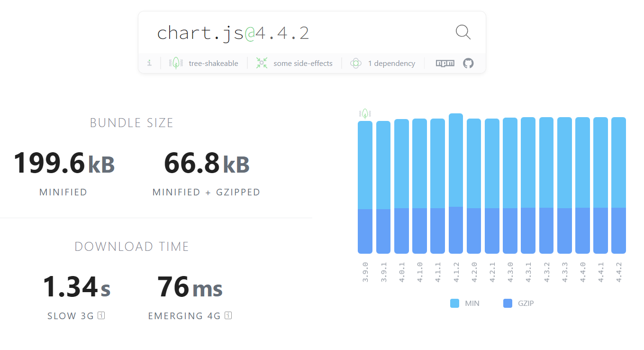Toggle the GZIP legend swatch
This screenshot has width=644, height=350.
point(508,304)
